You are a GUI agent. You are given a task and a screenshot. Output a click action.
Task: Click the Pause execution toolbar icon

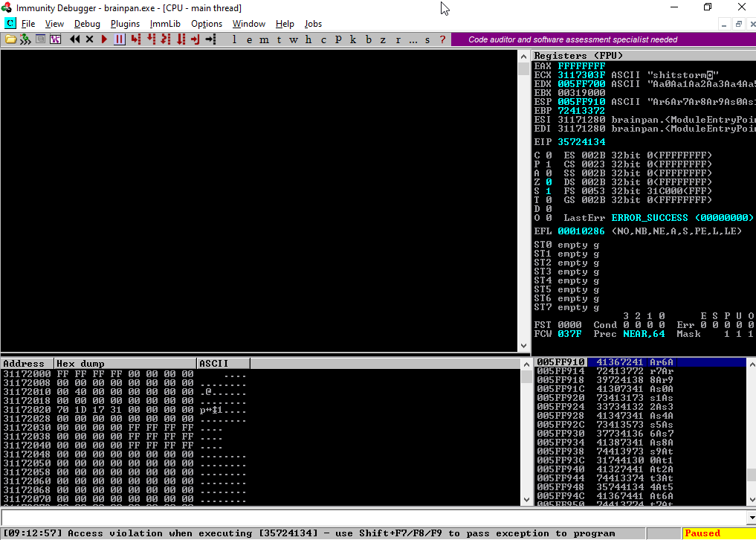click(x=119, y=39)
